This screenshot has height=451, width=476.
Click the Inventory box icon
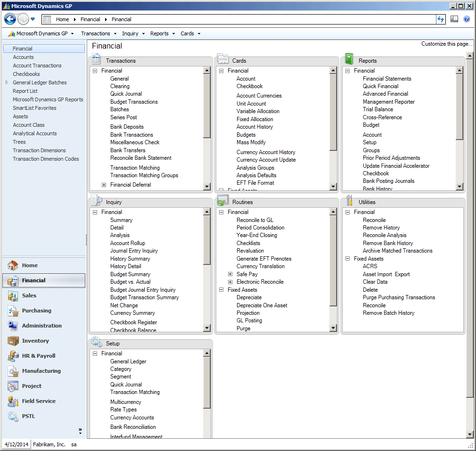pos(13,341)
